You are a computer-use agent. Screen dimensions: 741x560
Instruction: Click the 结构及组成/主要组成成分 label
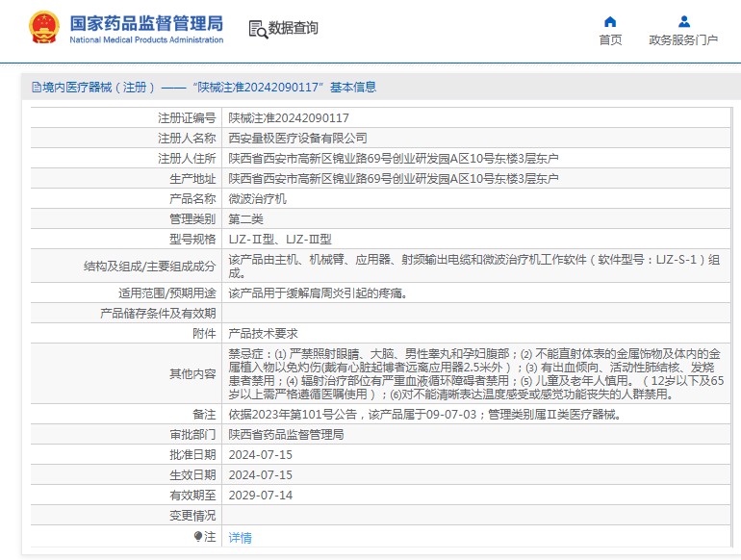pyautogui.click(x=150, y=267)
